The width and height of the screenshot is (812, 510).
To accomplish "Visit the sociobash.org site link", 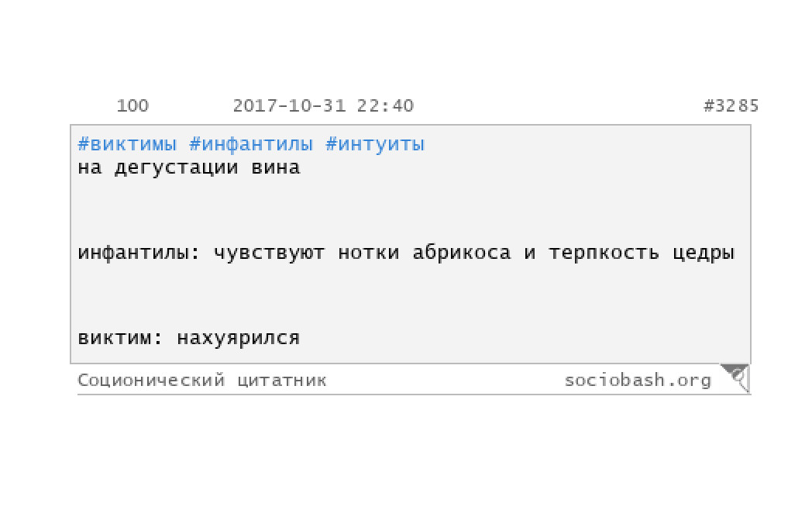I will point(638,380).
